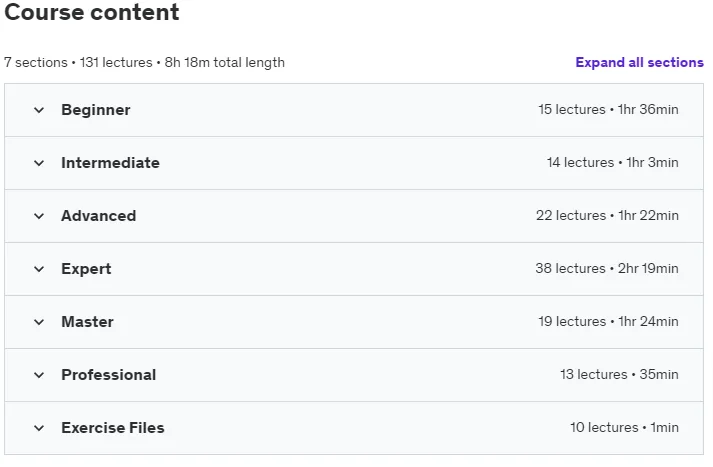Open the Expert section heading
Image resolution: width=713 pixels, height=467 pixels.
click(x=86, y=269)
